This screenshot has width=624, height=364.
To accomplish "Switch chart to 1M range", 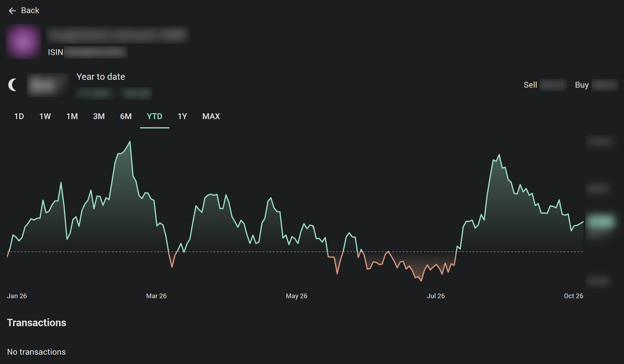I will (x=72, y=116).
